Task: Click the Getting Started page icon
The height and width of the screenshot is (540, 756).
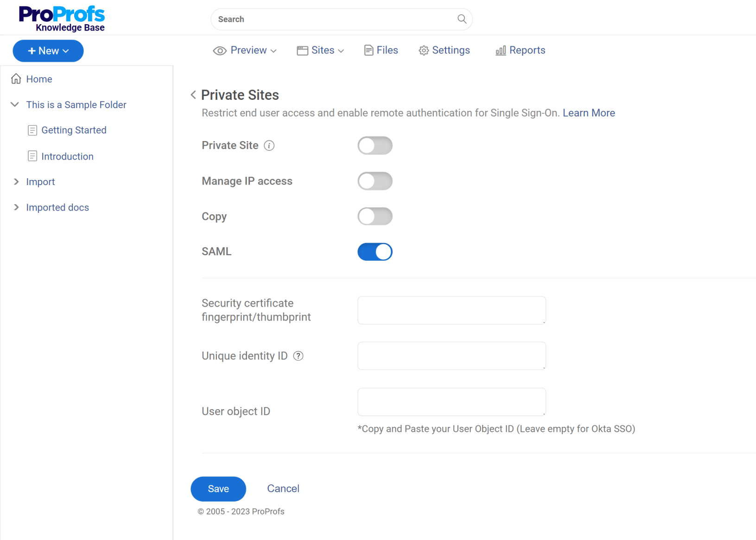Action: [x=32, y=130]
